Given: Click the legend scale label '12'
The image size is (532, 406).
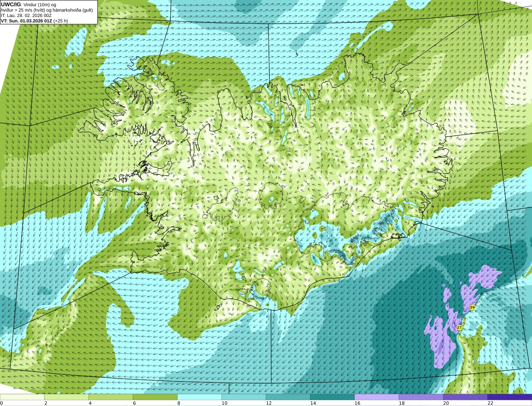Looking at the screenshot, I should 269,403.
